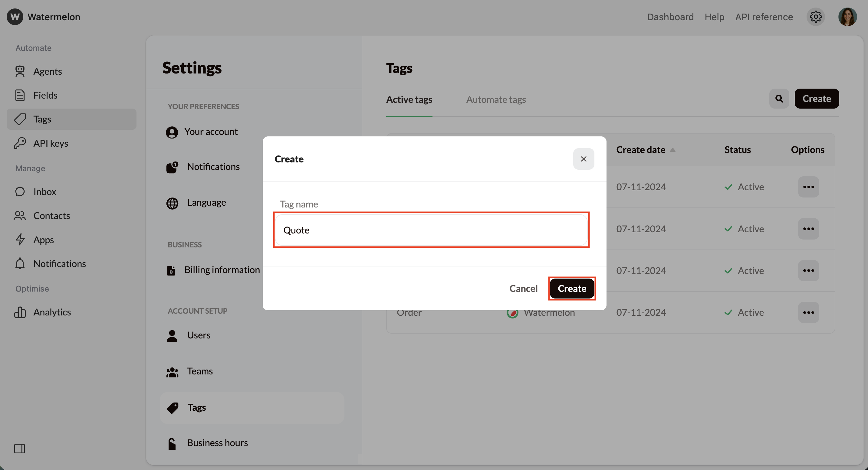
Task: Open options menu for Order tag row
Action: [x=808, y=312]
